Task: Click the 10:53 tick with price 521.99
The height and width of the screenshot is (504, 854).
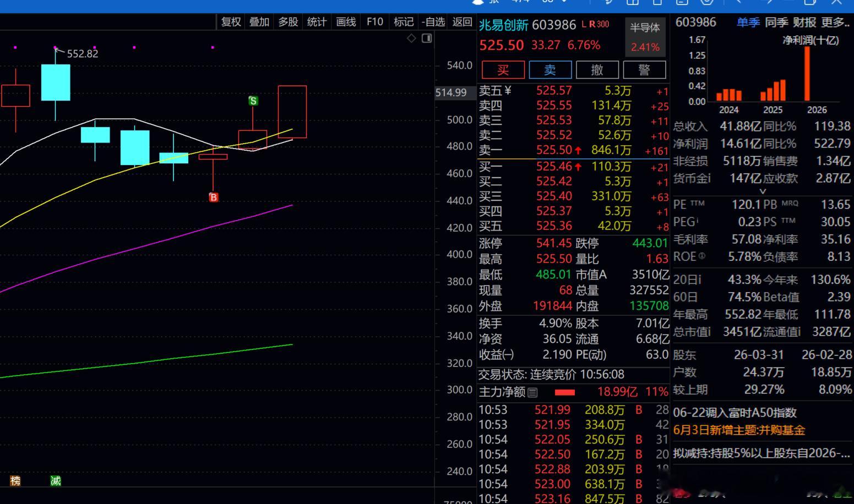Action: (573, 410)
